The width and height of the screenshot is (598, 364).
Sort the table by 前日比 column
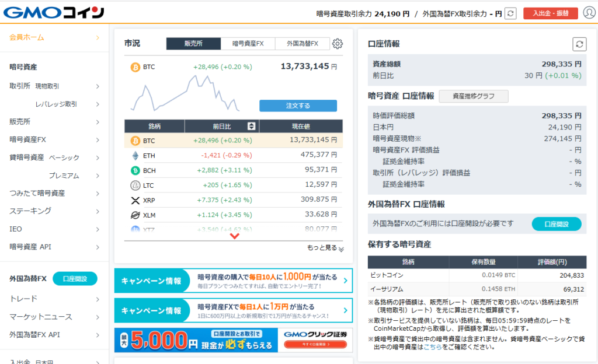[x=252, y=126]
